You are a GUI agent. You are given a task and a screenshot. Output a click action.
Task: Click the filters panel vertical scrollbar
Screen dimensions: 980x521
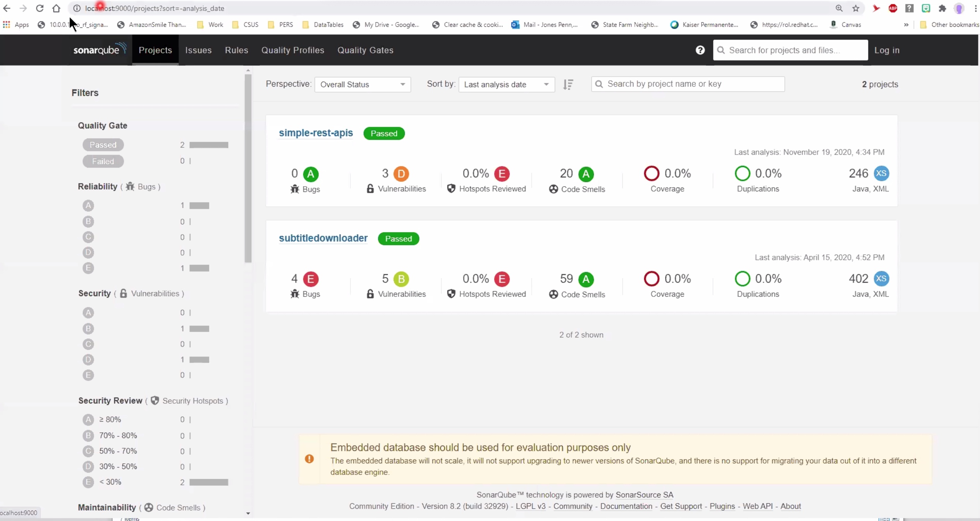pyautogui.click(x=248, y=168)
